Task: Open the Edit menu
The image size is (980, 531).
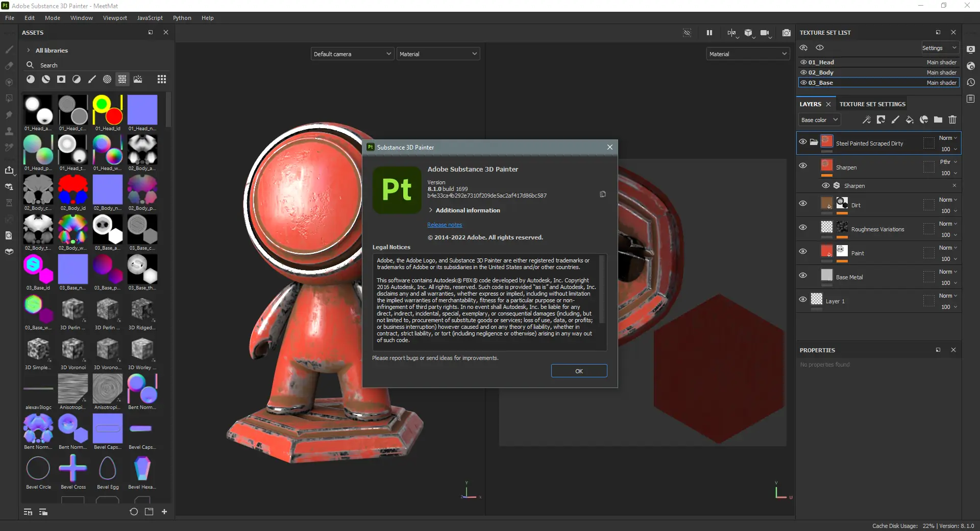Action: [30, 18]
